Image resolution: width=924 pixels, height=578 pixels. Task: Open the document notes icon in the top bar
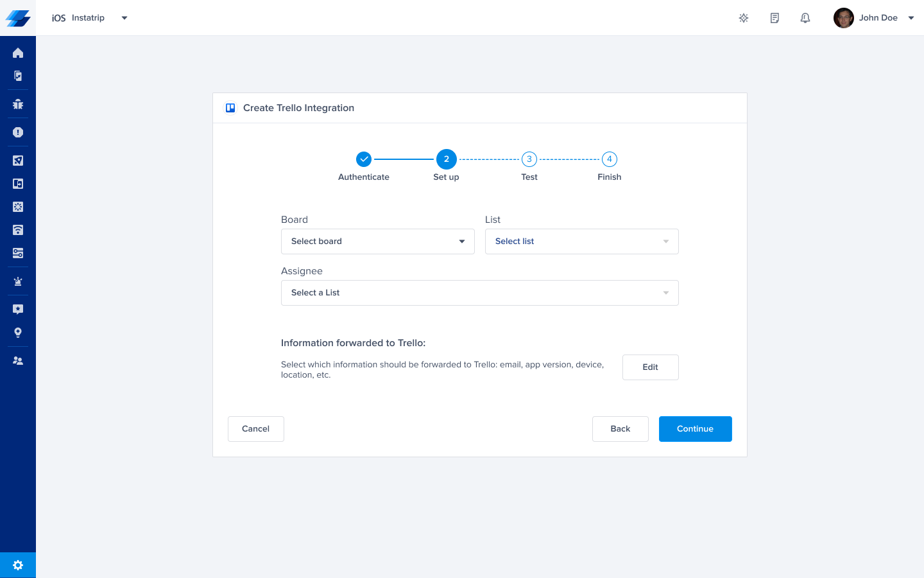tap(774, 18)
